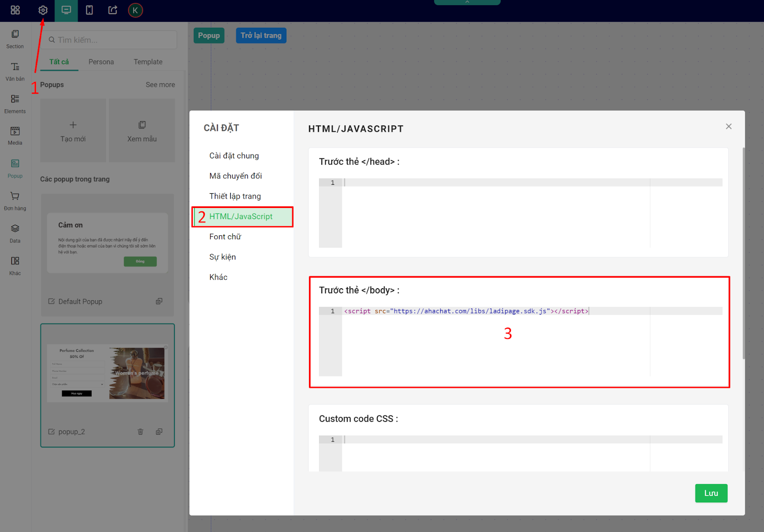
Task: Open the apps grid icon in top bar
Action: point(15,10)
